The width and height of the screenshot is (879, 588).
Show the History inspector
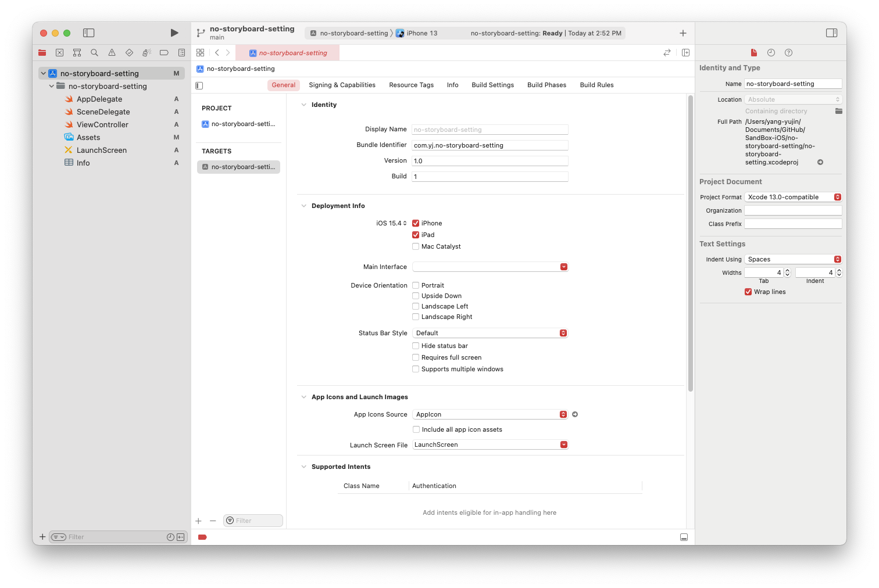[771, 53]
